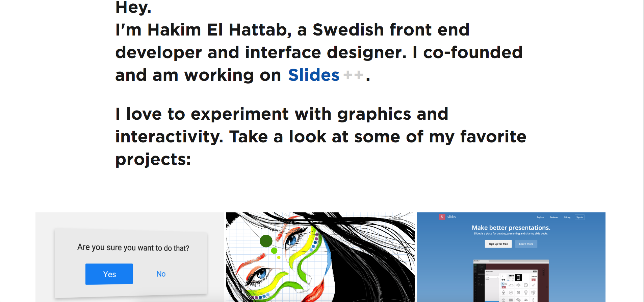Click Sign up for free in Slides preview
Viewport: 644px width, 302px height.
(x=498, y=244)
